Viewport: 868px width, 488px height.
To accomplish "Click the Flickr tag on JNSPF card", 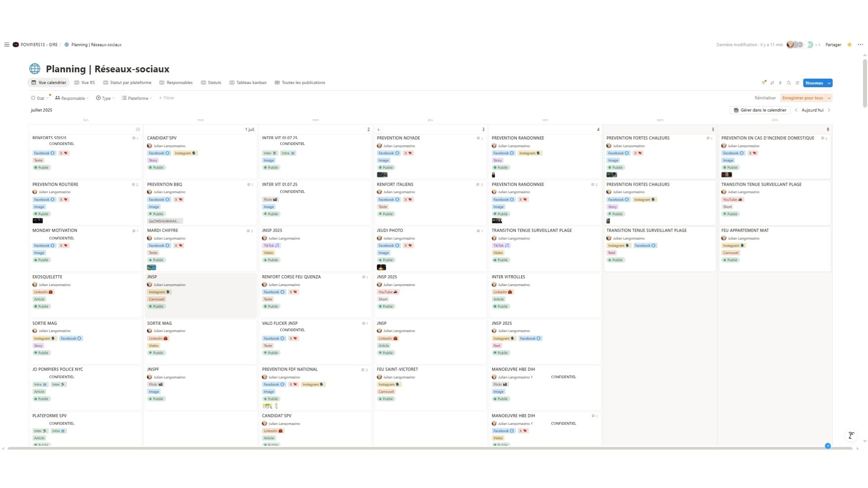I will point(156,385).
